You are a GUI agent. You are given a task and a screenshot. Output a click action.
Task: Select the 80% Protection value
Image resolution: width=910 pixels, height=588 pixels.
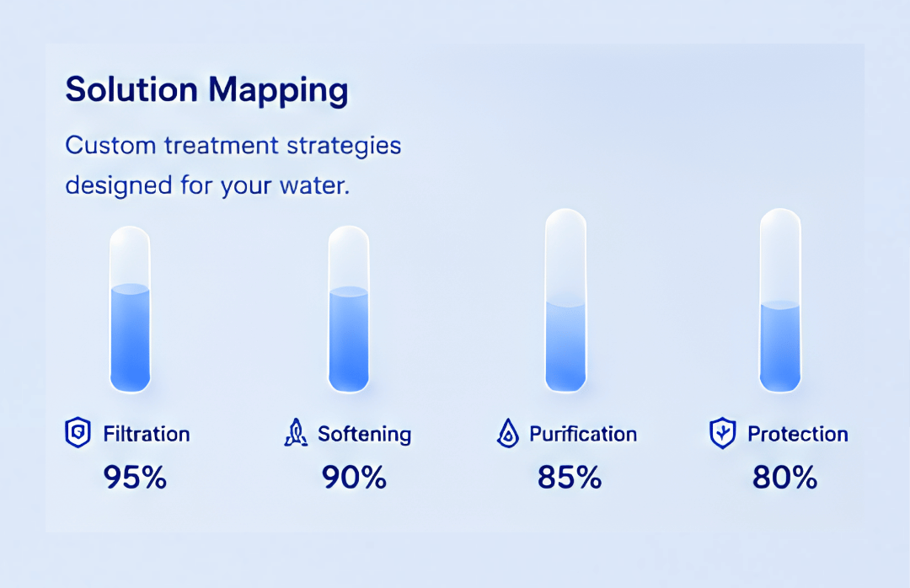[784, 478]
